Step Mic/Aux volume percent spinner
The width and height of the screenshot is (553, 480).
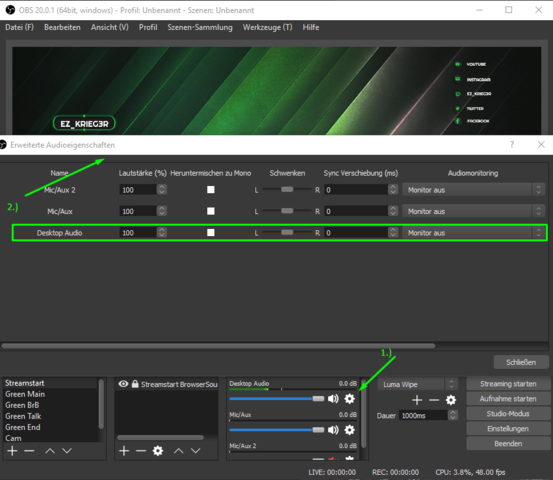(x=162, y=211)
